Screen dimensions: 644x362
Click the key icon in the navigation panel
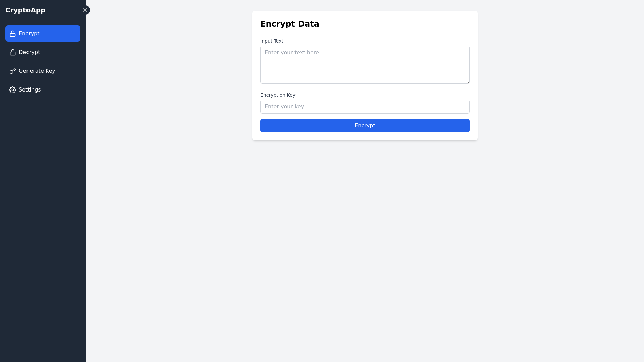(12, 71)
